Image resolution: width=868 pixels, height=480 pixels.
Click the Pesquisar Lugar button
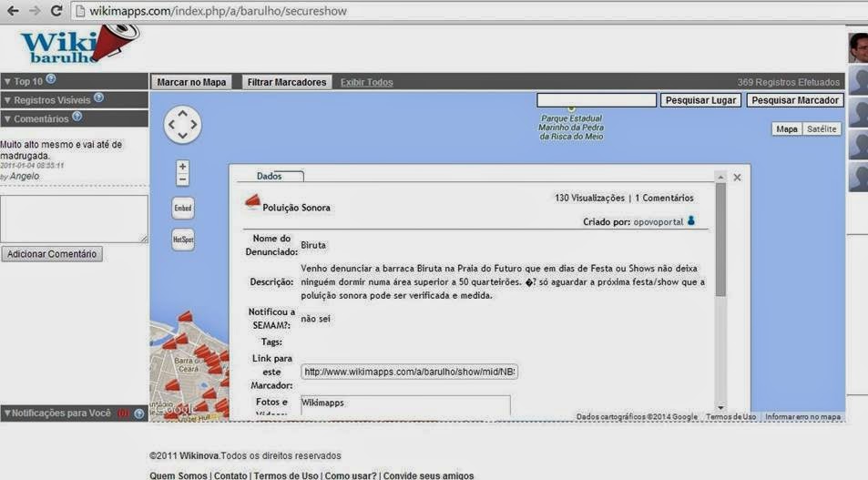click(700, 100)
